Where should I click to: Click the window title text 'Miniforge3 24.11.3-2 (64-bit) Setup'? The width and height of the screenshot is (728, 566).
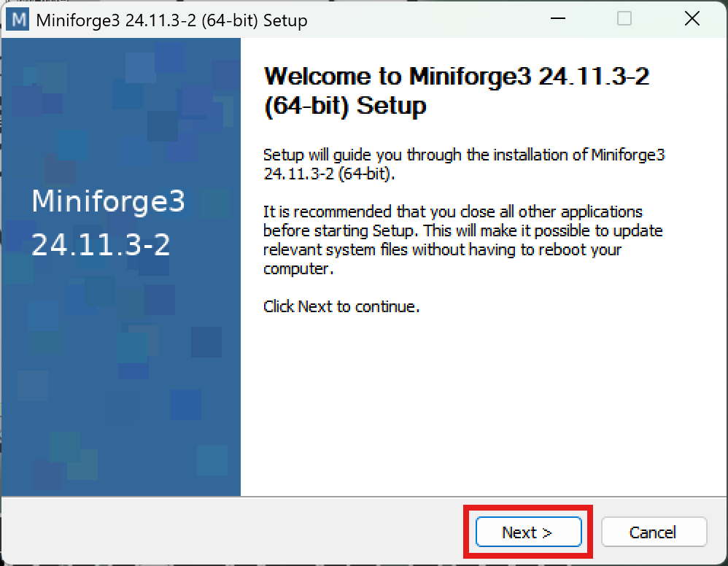tap(171, 20)
